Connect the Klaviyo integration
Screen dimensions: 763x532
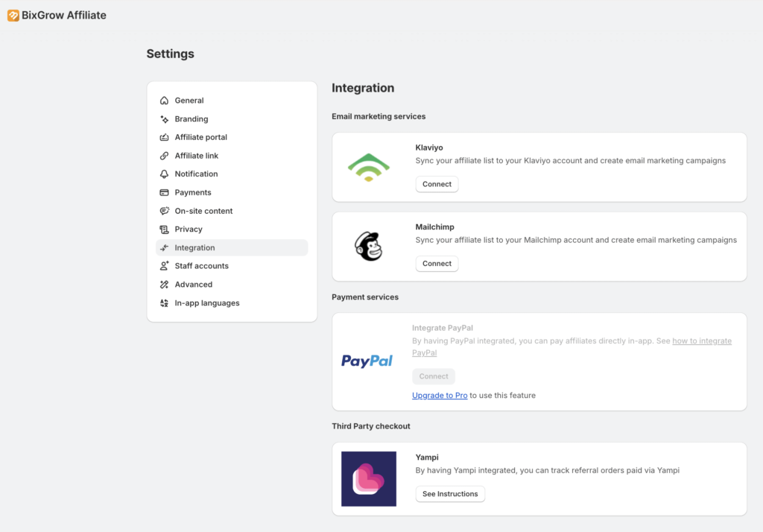[x=437, y=184]
